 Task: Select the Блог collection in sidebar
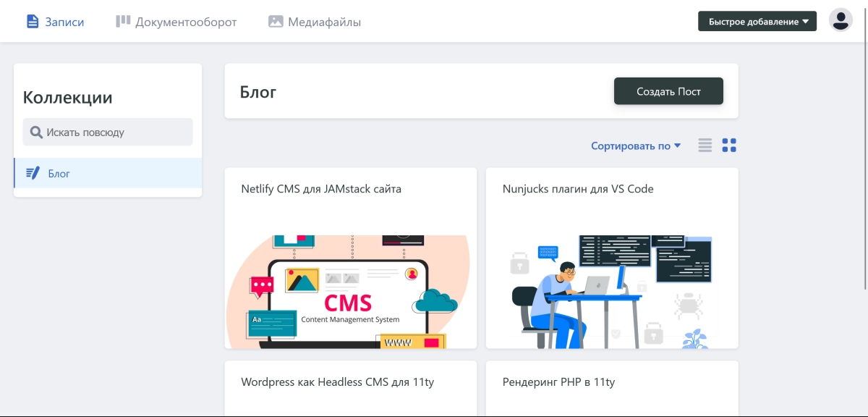coord(108,173)
